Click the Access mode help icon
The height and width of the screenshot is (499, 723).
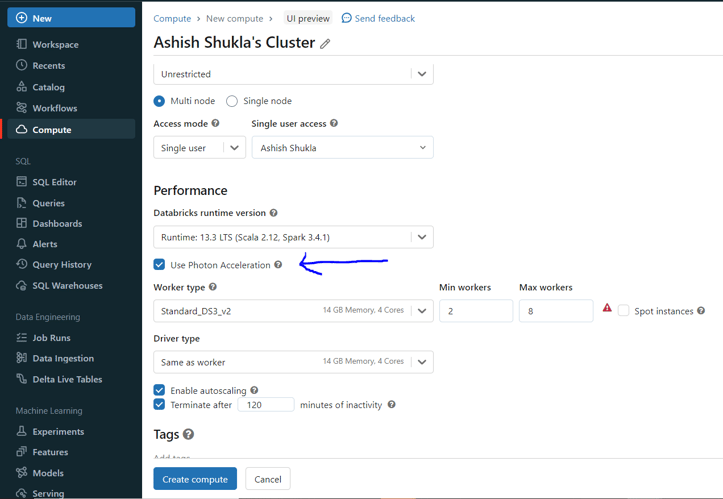pyautogui.click(x=215, y=123)
